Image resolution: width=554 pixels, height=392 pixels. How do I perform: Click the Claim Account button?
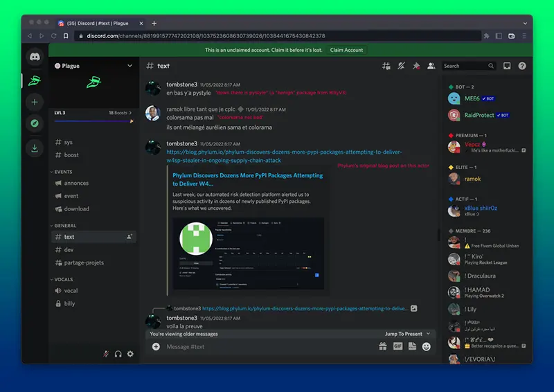coord(346,50)
